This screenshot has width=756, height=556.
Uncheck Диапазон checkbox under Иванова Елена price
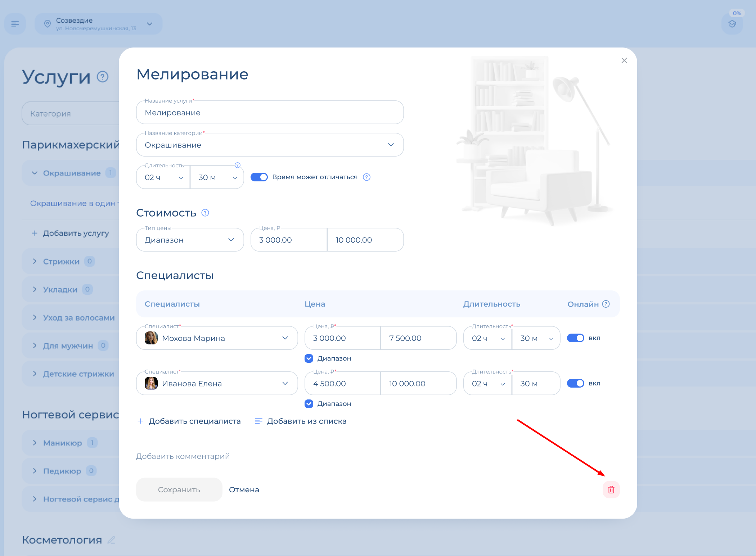pyautogui.click(x=309, y=404)
